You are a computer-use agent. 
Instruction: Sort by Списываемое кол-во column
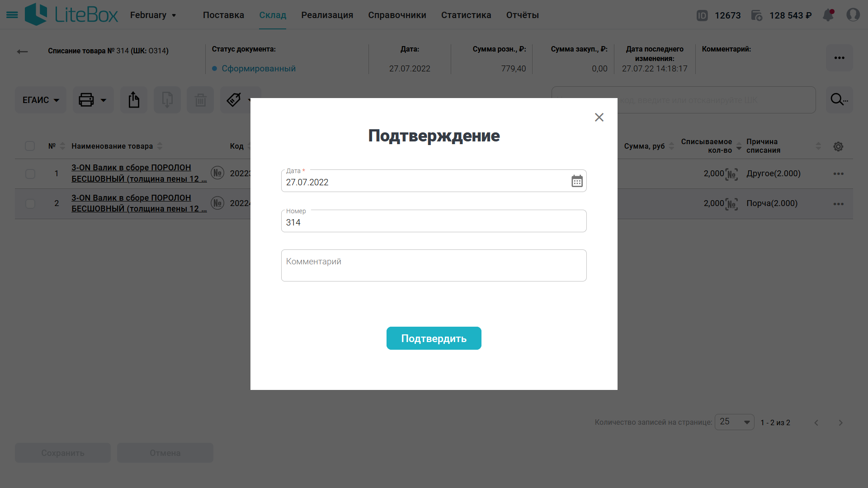[x=739, y=146]
